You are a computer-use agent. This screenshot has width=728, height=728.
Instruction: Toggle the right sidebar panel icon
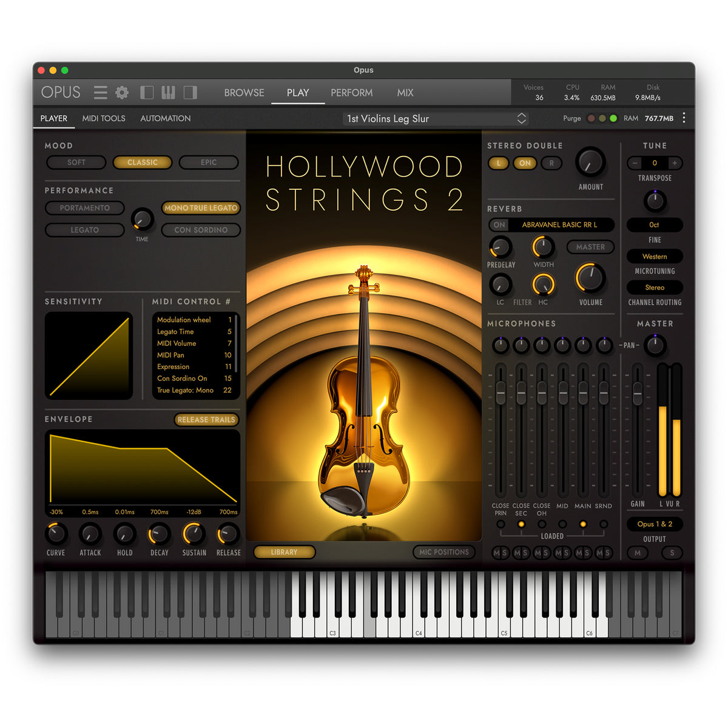point(190,92)
